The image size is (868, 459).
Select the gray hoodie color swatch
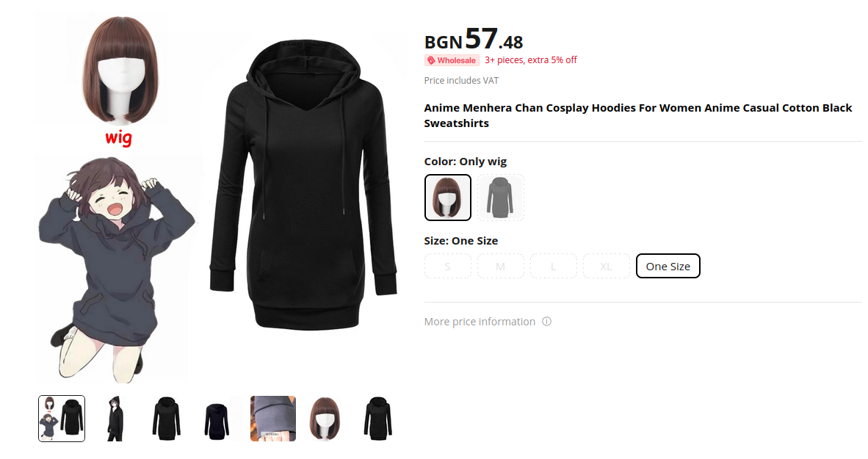point(500,198)
